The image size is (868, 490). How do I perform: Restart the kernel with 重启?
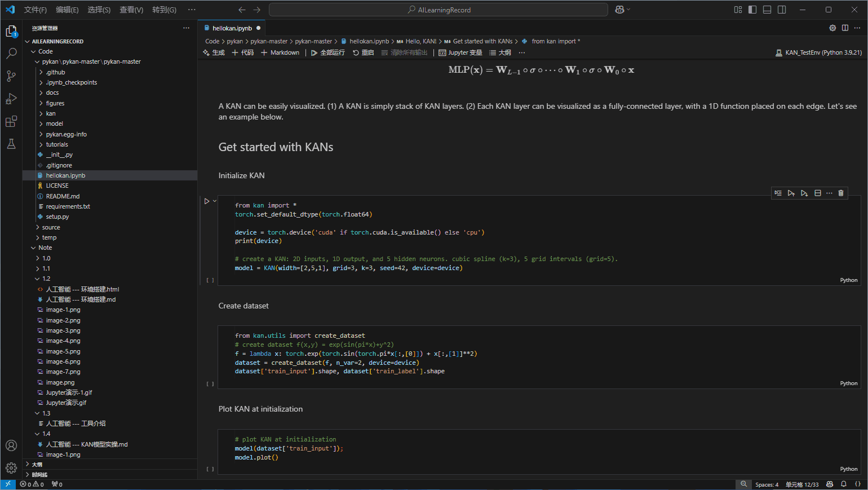364,52
